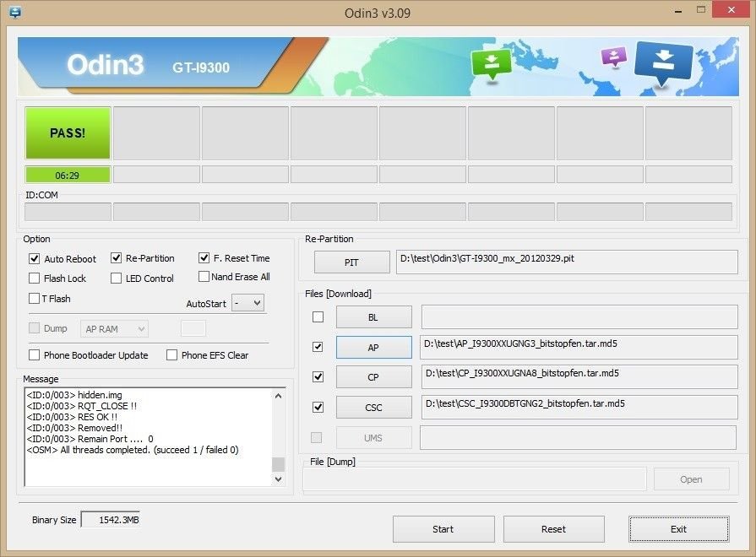The image size is (756, 557).
Task: Click the green PASS! status box
Action: pyautogui.click(x=68, y=133)
